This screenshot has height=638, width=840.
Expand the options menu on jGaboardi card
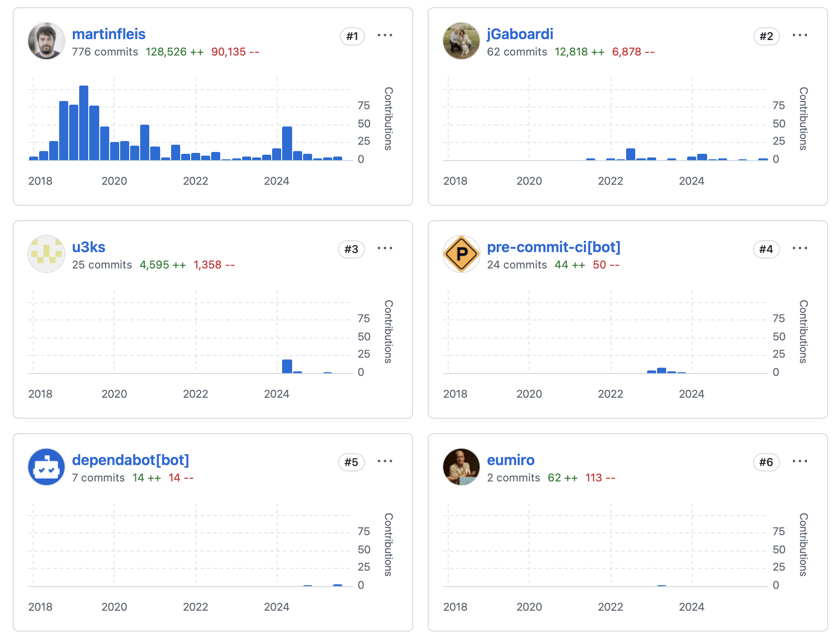800,35
